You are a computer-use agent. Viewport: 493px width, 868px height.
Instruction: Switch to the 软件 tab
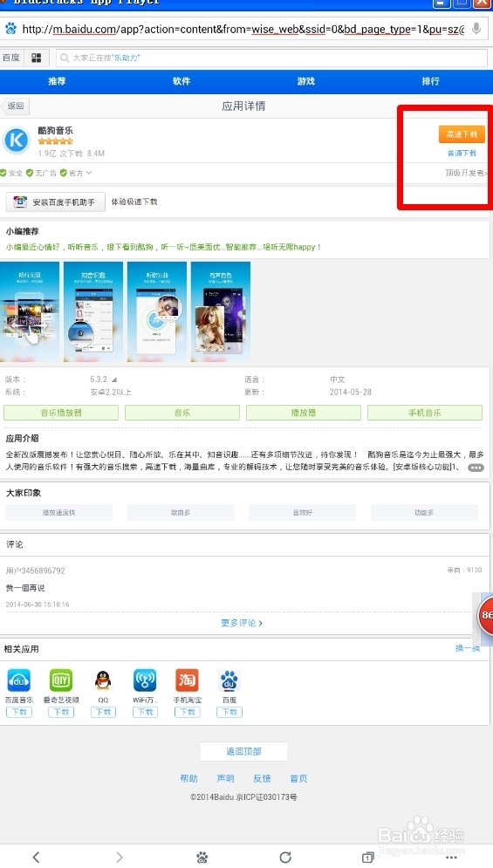tap(181, 81)
